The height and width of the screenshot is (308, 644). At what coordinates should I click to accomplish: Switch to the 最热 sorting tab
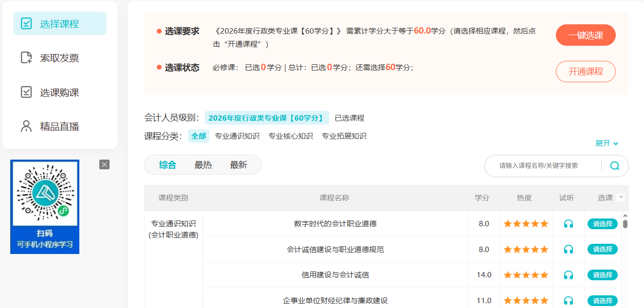click(x=203, y=165)
